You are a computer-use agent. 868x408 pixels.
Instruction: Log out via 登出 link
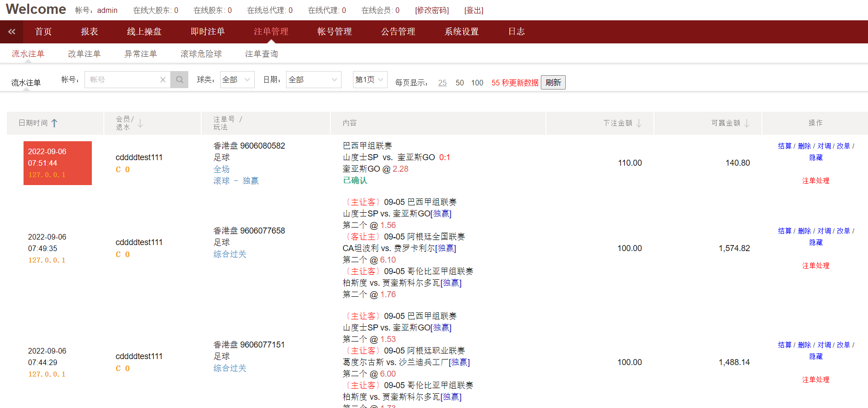(x=473, y=10)
